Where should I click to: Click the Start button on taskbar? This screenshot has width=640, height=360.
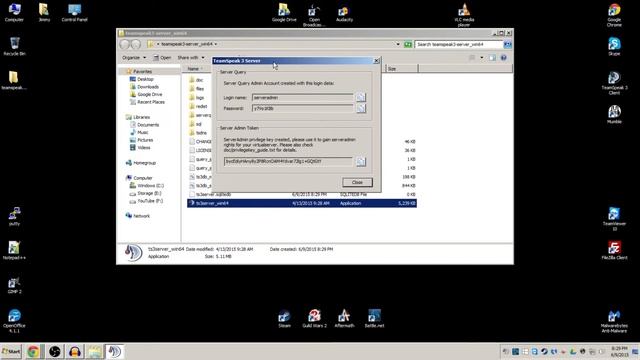(x=11, y=351)
